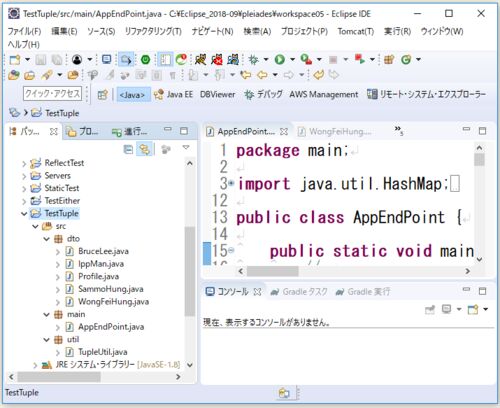
Task: Click the console display selected icon
Action: (446, 310)
